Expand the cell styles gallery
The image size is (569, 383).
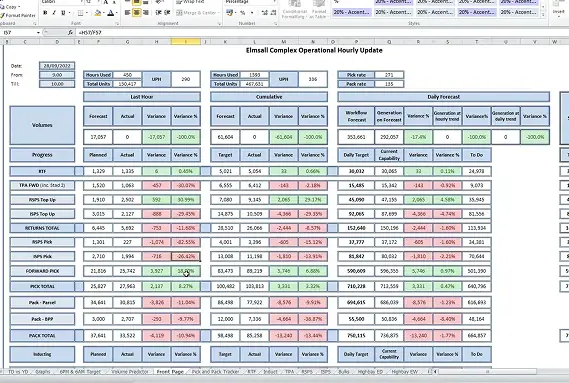point(543,16)
